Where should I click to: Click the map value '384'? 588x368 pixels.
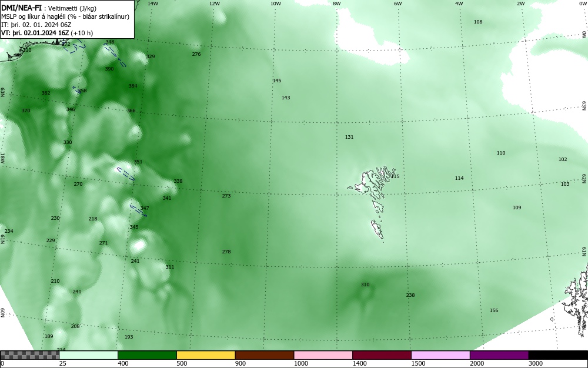pos(133,85)
